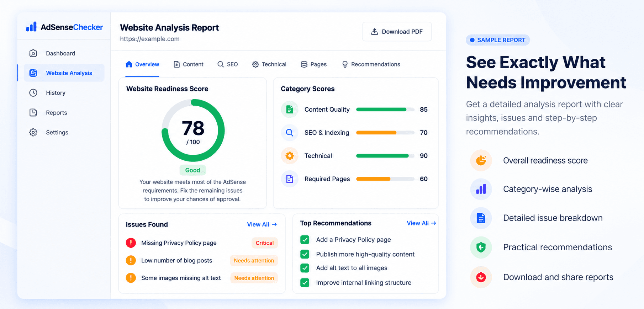Click the orange Technical gear category icon
Screen dimensions: 644x309
[x=290, y=156]
